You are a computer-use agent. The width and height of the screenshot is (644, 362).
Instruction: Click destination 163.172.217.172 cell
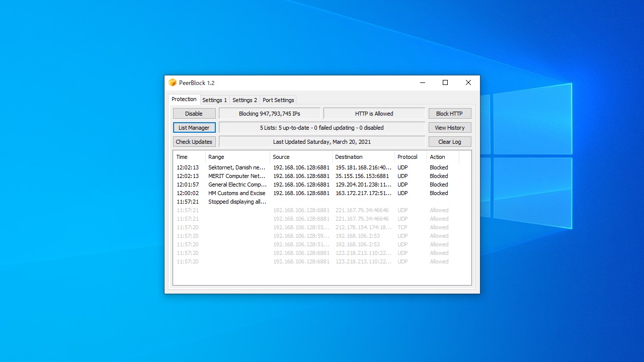[x=363, y=193]
